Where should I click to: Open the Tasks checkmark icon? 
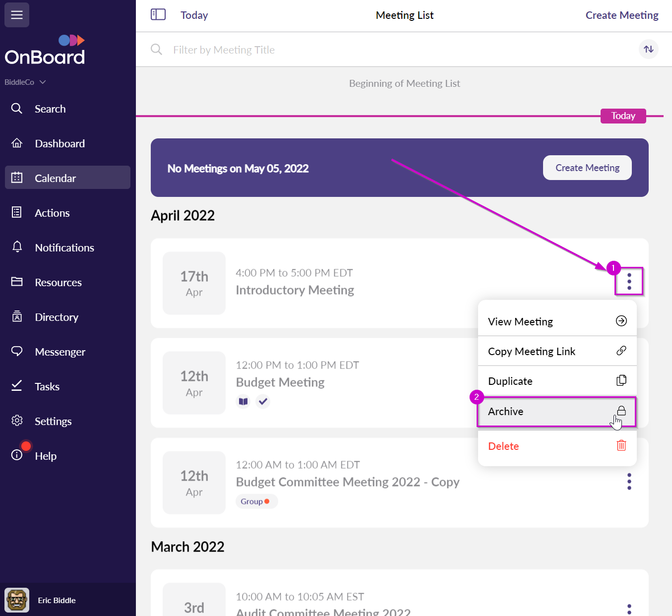pyautogui.click(x=17, y=385)
